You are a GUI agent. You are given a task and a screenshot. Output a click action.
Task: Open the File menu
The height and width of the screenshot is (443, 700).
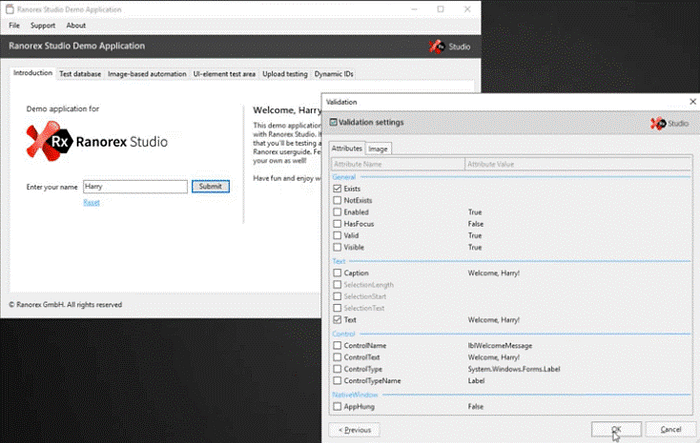click(14, 25)
